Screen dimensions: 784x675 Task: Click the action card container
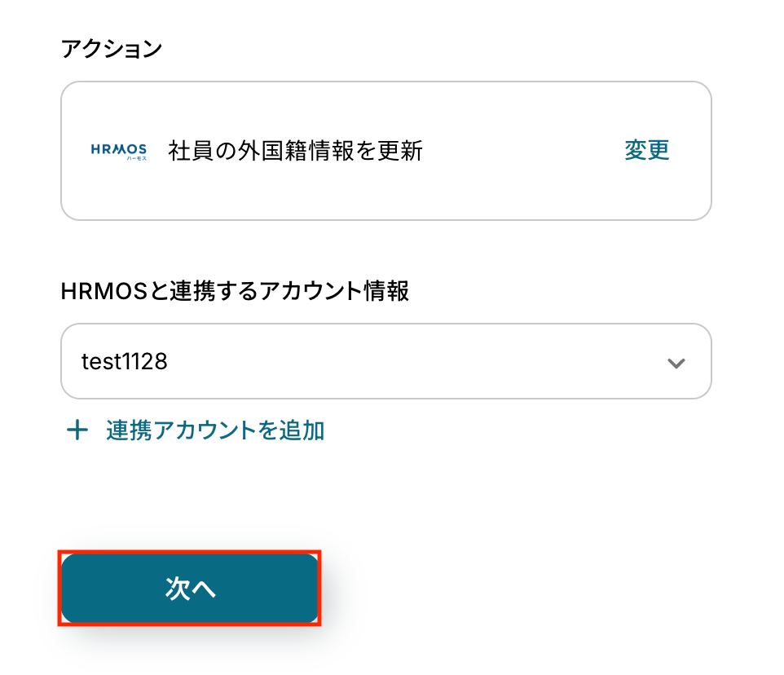coord(386,196)
